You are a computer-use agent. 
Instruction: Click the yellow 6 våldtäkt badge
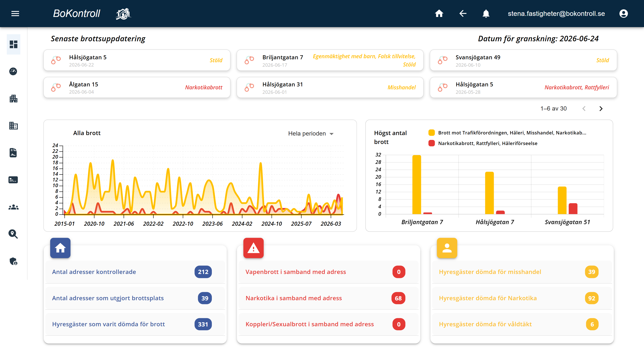pos(592,324)
